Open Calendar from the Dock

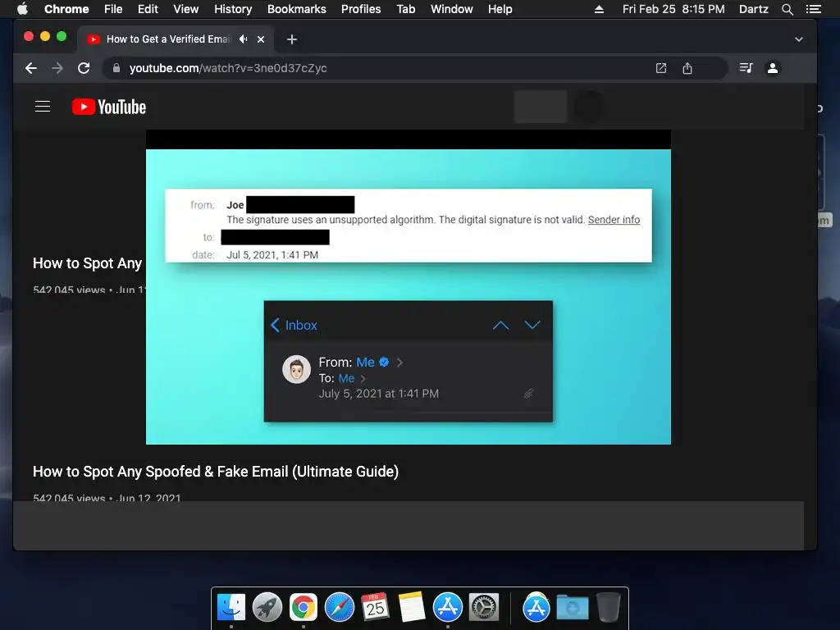tap(376, 607)
